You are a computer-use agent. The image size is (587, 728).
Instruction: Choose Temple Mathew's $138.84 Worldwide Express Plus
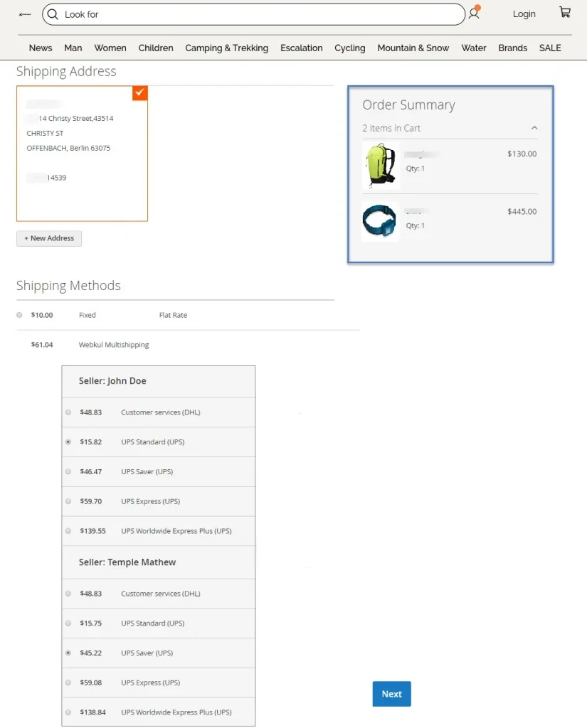[68, 712]
